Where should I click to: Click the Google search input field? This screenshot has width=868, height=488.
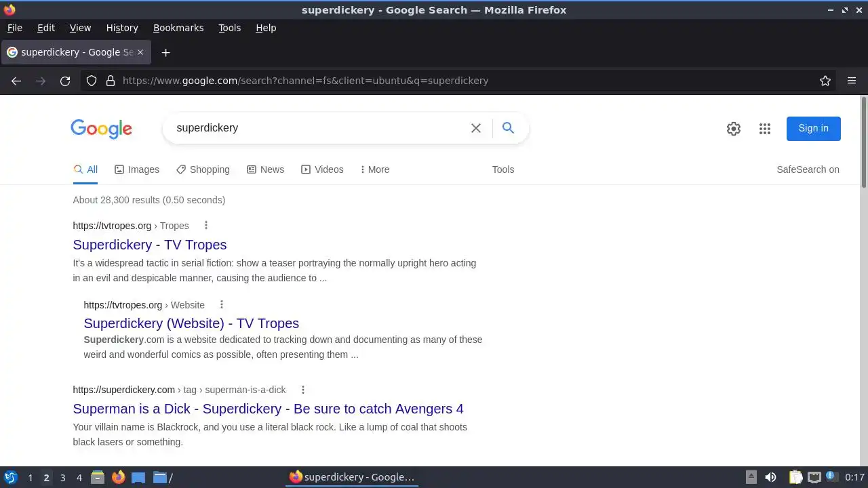pos(319,128)
